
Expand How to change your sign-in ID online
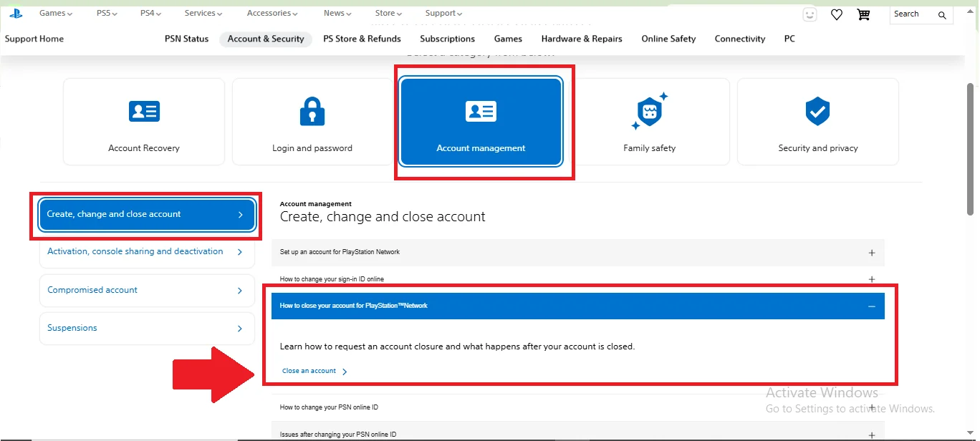578,279
